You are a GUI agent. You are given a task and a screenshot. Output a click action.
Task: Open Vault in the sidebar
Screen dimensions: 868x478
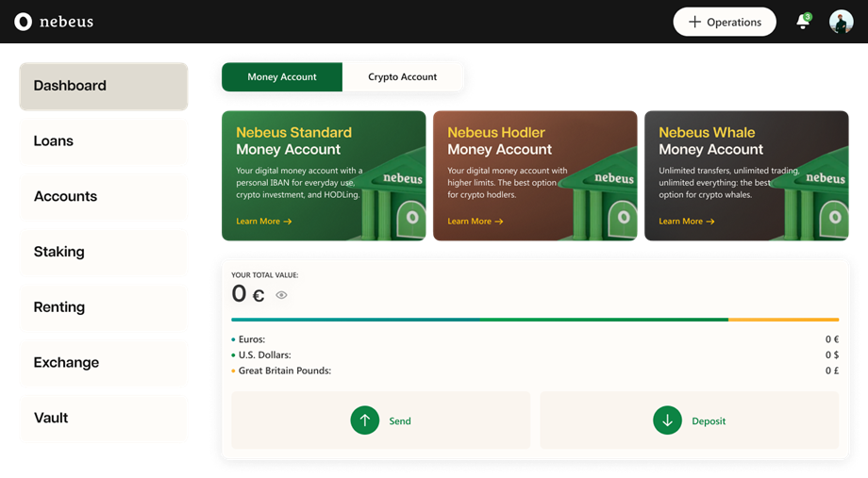[104, 419]
